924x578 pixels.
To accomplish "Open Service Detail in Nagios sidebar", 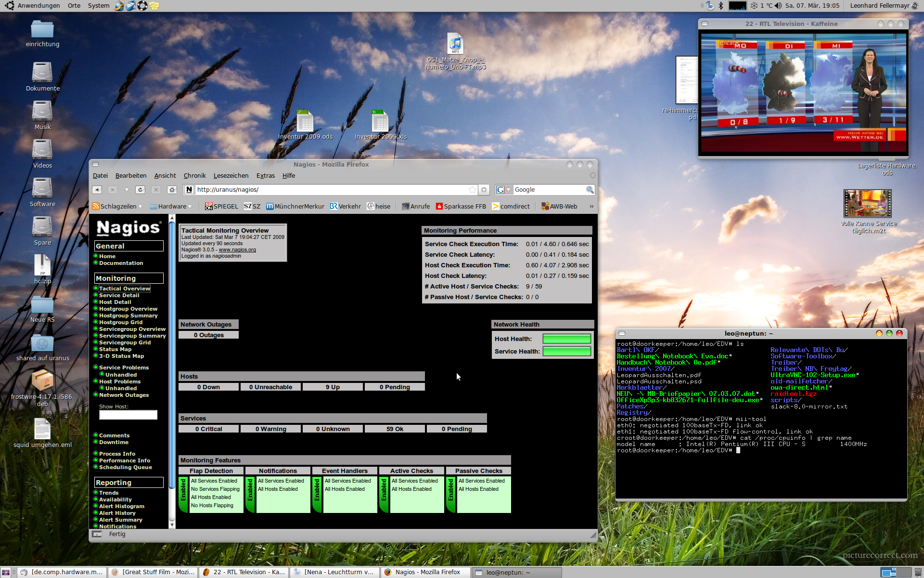I will pyautogui.click(x=119, y=295).
